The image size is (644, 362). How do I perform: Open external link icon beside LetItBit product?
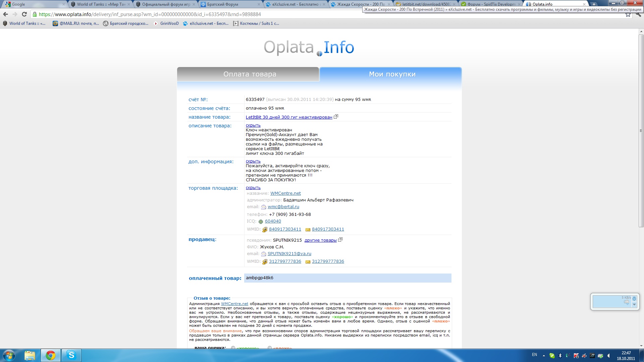[336, 117]
